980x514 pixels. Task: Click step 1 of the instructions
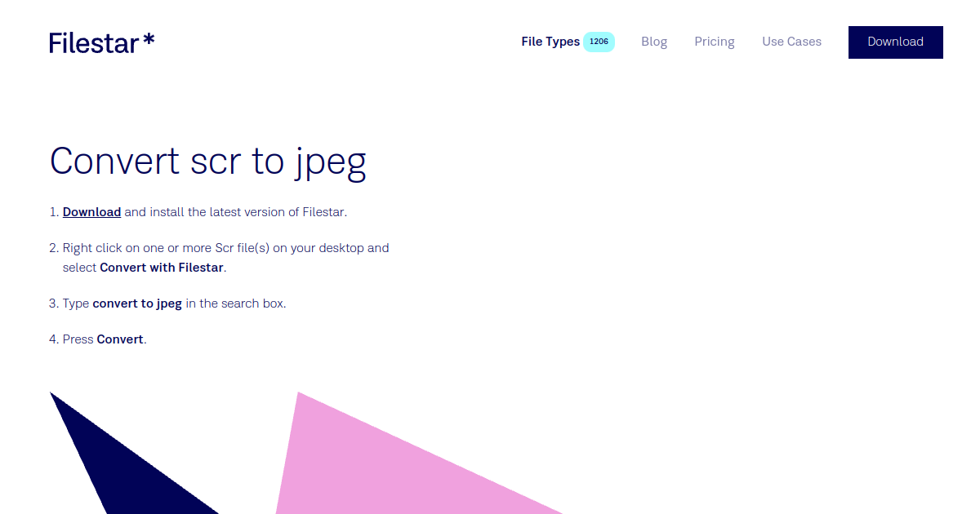204,211
